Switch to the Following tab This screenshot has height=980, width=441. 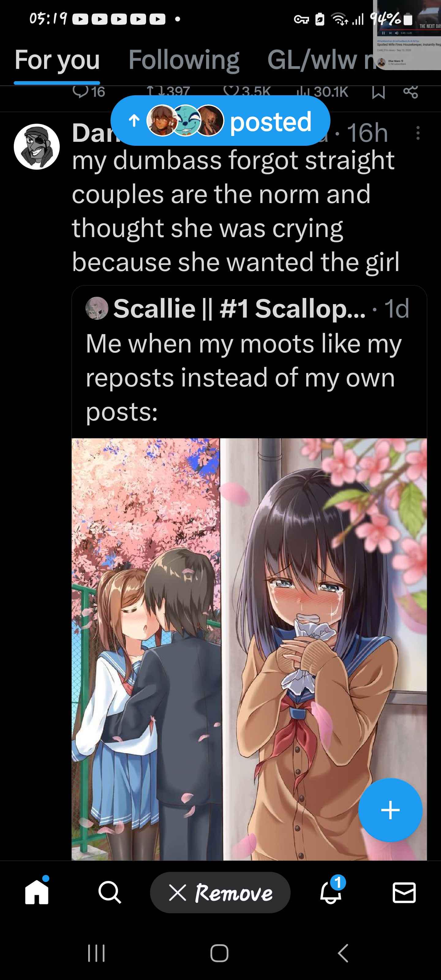pos(184,60)
